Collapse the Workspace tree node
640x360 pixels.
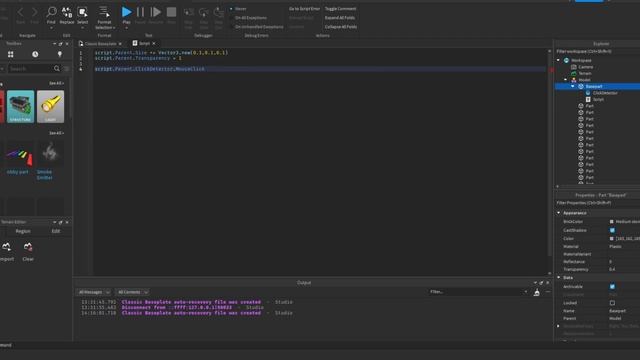point(559,60)
